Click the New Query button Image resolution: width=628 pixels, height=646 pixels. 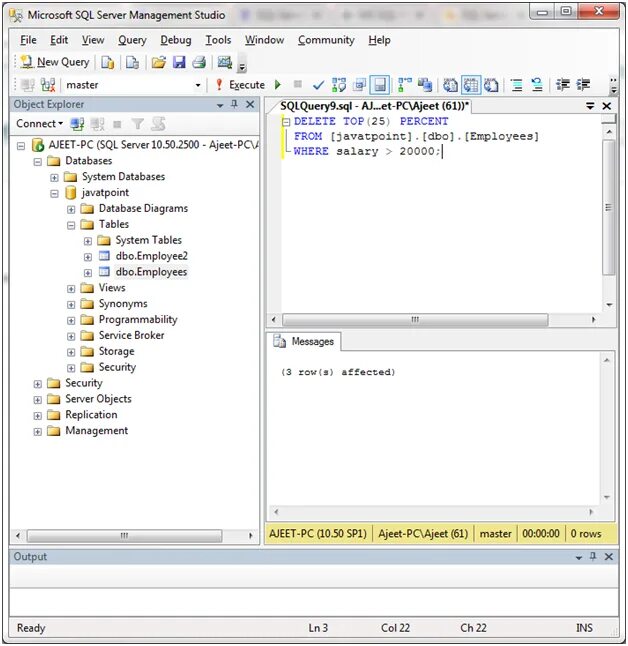coord(55,62)
